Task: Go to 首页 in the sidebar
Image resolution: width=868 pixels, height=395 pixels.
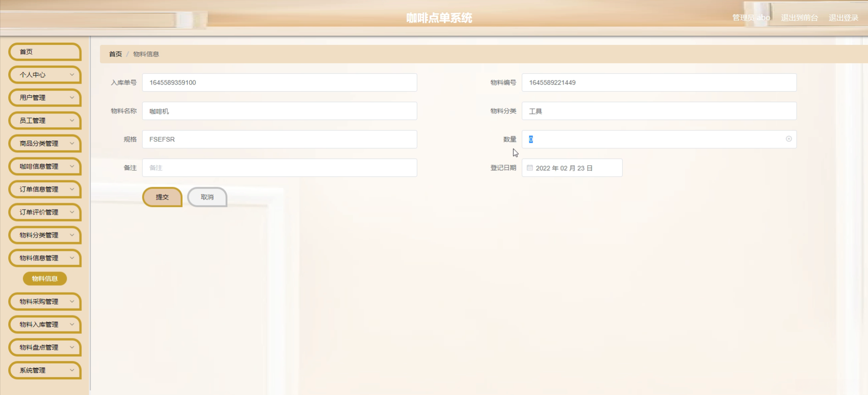Action: pyautogui.click(x=45, y=52)
